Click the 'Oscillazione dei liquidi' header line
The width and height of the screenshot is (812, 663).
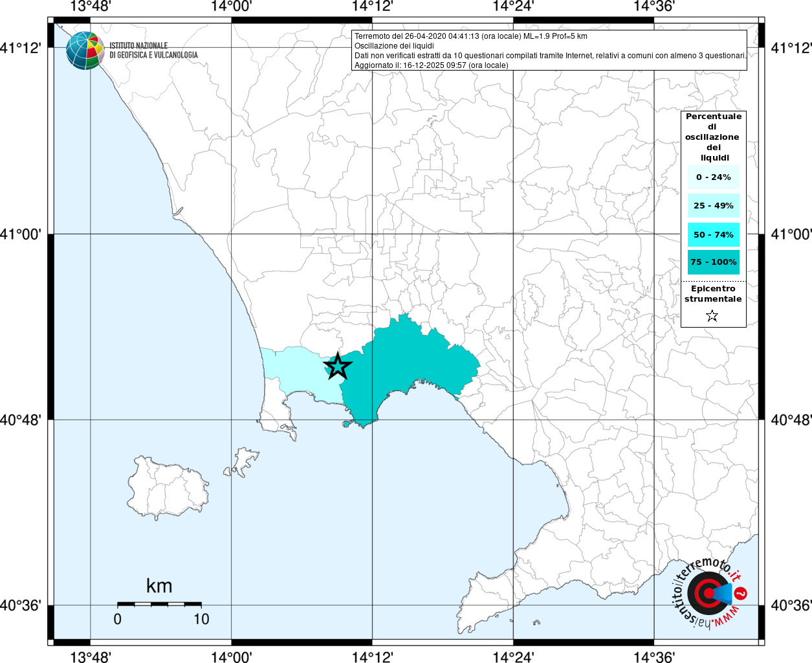tap(394, 46)
